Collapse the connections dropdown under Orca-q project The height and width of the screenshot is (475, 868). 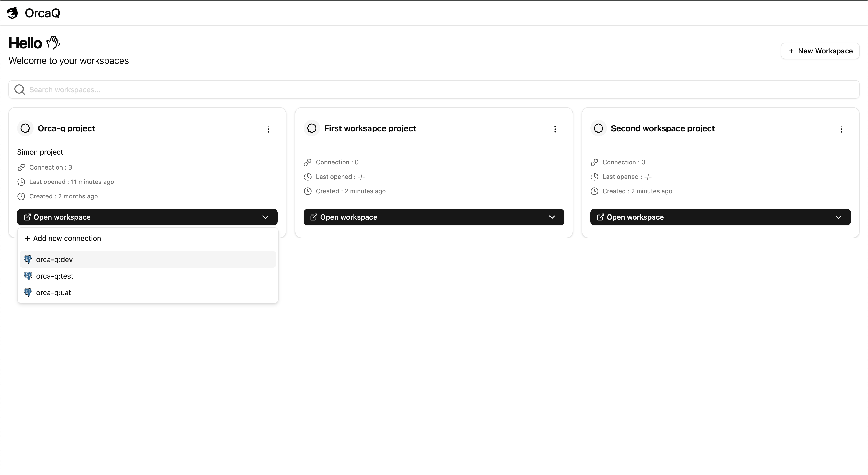[x=265, y=217]
